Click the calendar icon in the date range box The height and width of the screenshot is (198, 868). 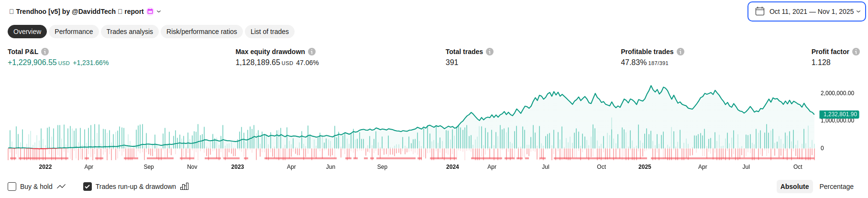coord(760,11)
